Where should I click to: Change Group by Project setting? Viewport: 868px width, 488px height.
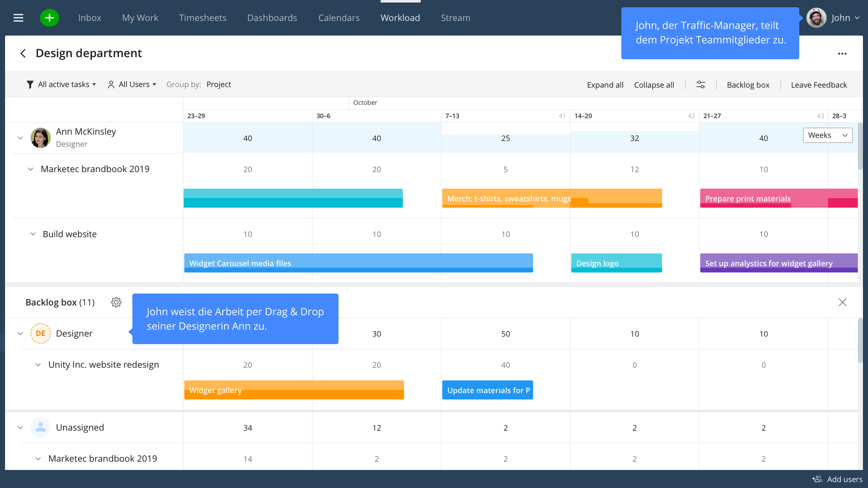(x=218, y=84)
